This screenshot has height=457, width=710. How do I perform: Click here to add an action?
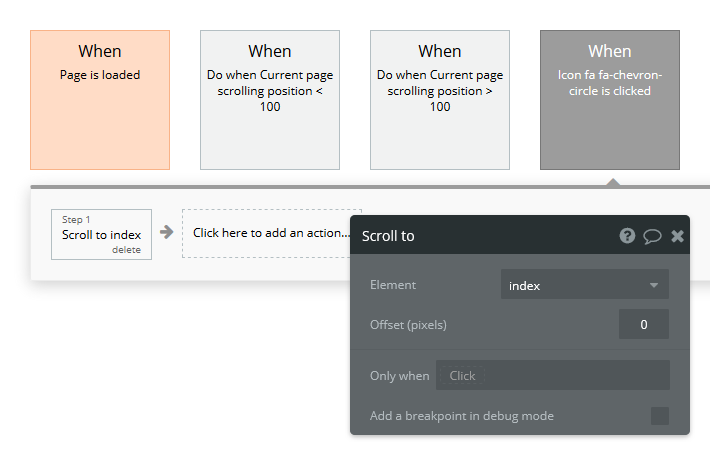[265, 233]
